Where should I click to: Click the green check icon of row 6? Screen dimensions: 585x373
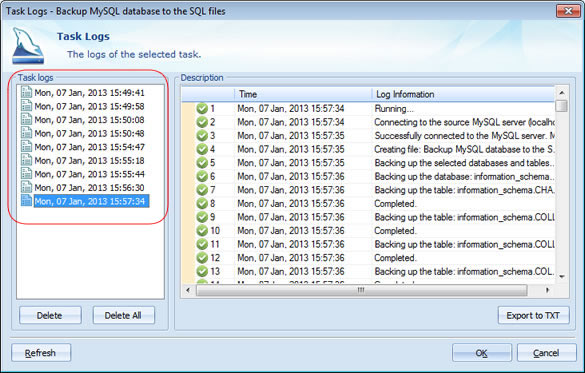click(202, 176)
